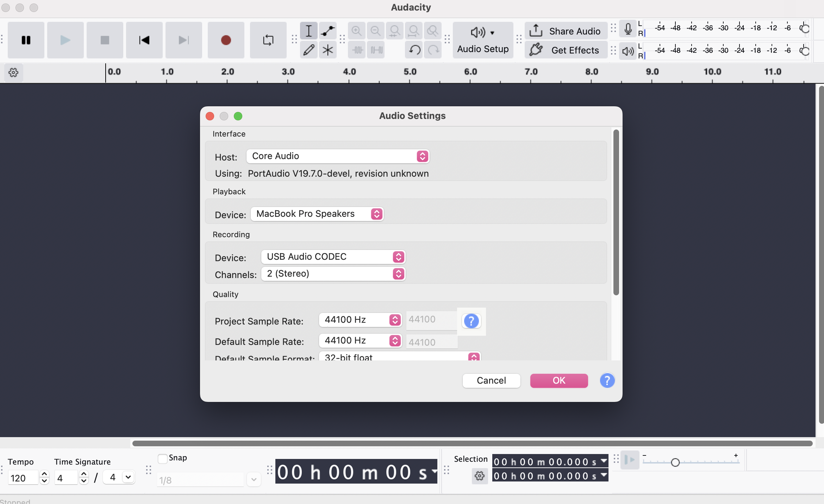Select the Multi-tool asterisk icon

[x=327, y=50]
